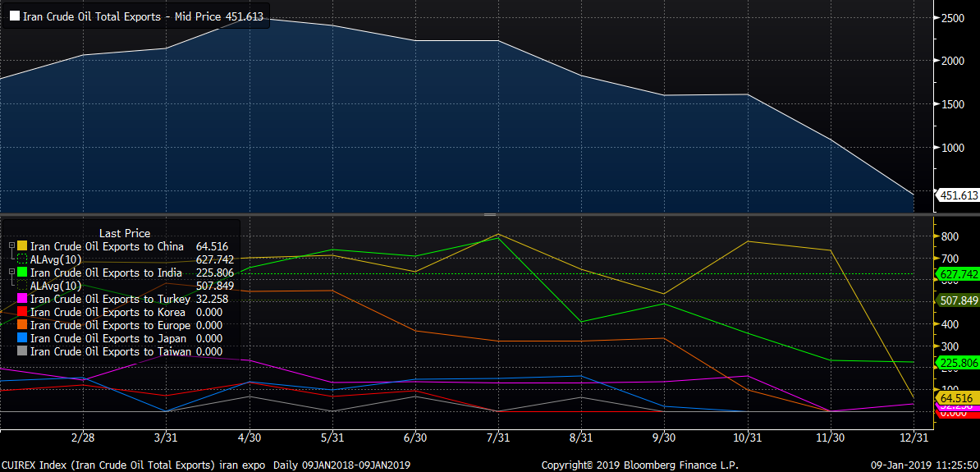Click the yellow China exports color swatch
Viewport: 980px width, 472px height.
tap(22, 246)
